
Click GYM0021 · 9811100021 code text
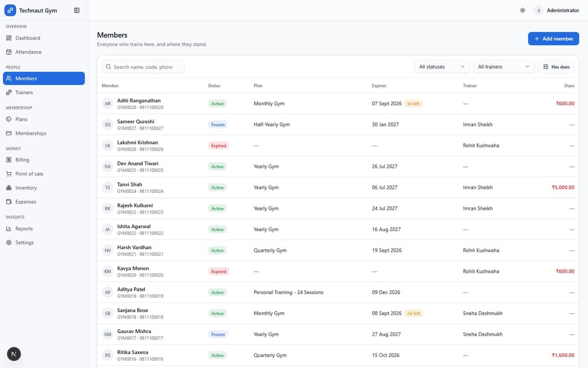140,254
